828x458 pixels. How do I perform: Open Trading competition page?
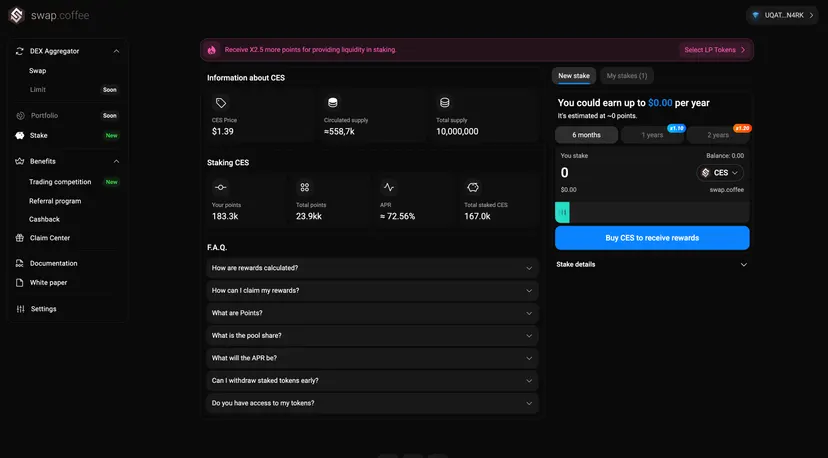tap(60, 182)
